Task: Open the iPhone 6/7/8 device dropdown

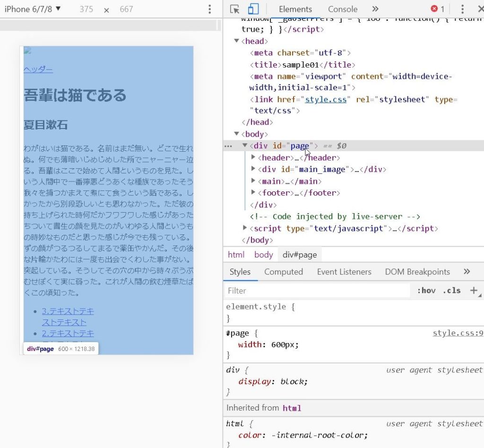Action: 33,9
